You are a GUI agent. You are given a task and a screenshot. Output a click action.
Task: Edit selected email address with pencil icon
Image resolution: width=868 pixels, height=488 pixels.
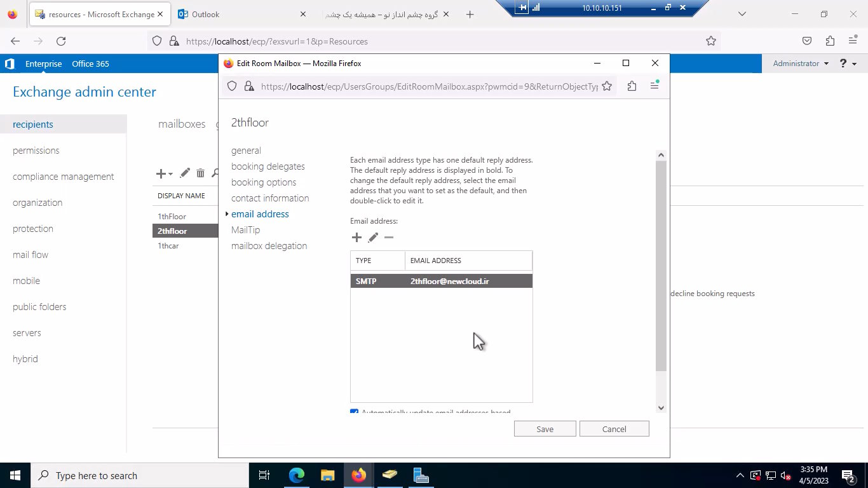[373, 237]
